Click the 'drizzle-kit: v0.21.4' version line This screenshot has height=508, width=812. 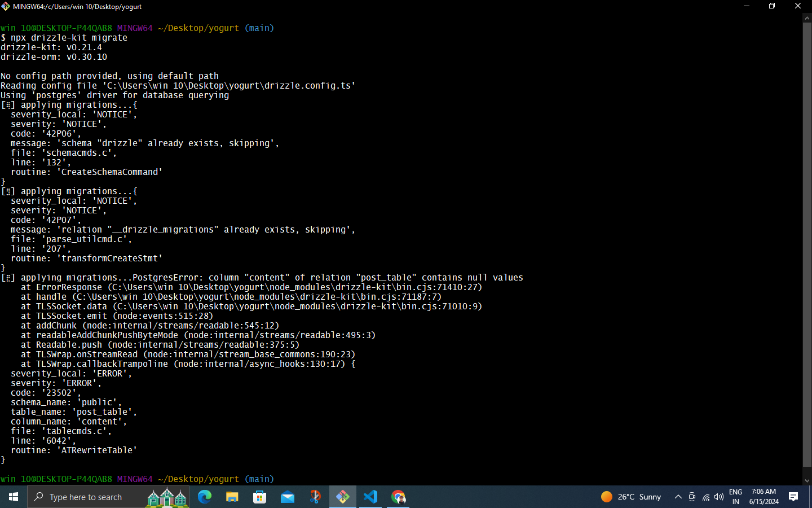[51, 47]
